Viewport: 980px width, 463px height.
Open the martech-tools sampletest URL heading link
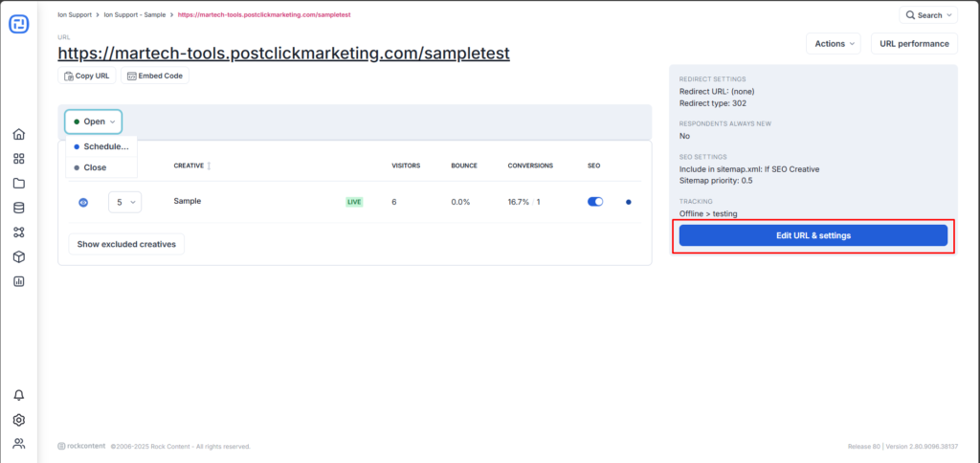283,54
